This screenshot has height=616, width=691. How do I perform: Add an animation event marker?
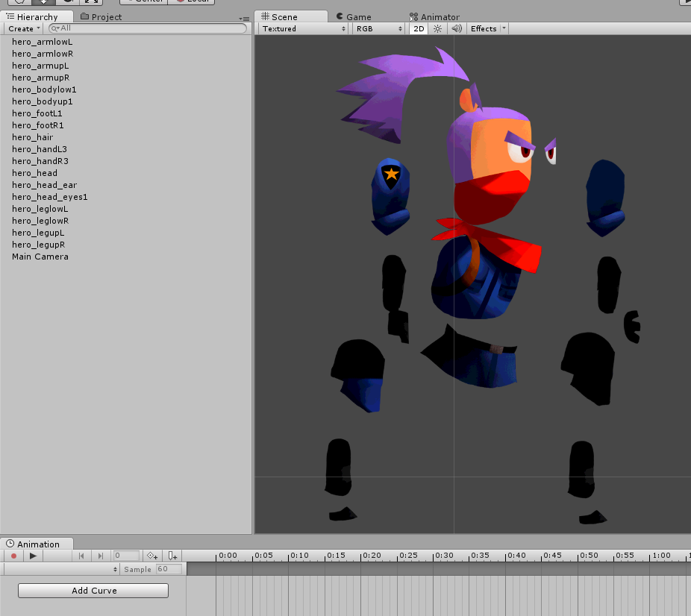(172, 556)
